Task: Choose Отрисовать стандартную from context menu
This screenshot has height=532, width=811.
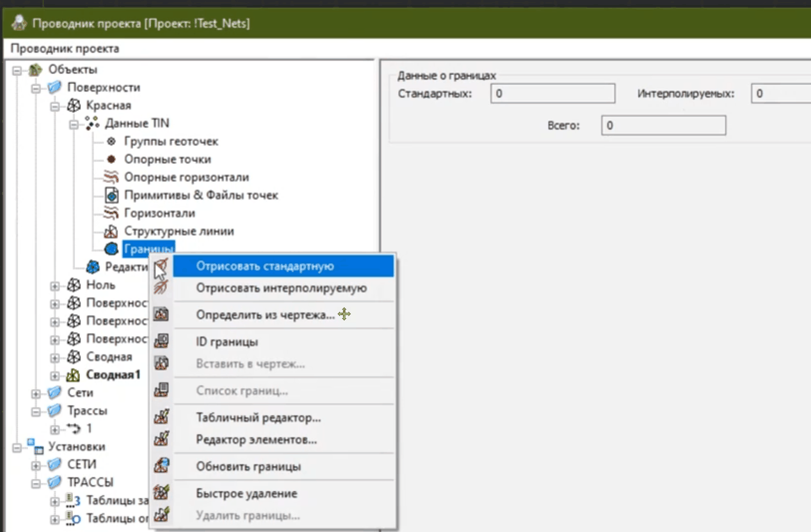Action: (265, 266)
